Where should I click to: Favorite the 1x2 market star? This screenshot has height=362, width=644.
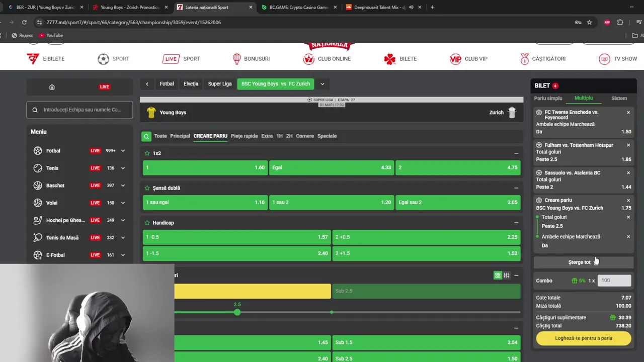click(147, 153)
